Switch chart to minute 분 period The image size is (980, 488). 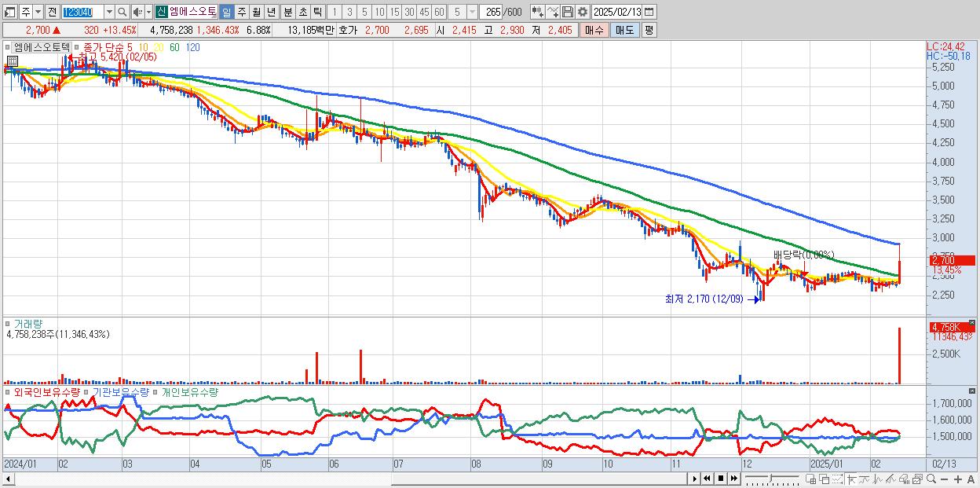(287, 12)
